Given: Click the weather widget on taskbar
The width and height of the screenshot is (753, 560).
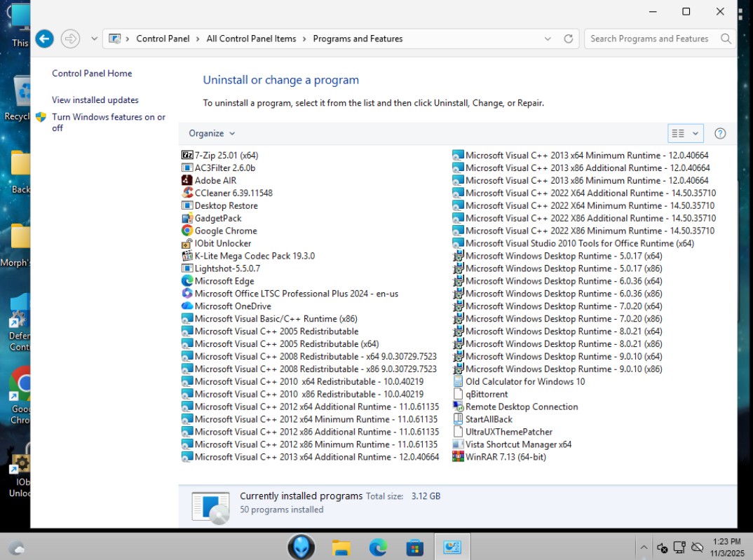Looking at the screenshot, I should click(16, 547).
